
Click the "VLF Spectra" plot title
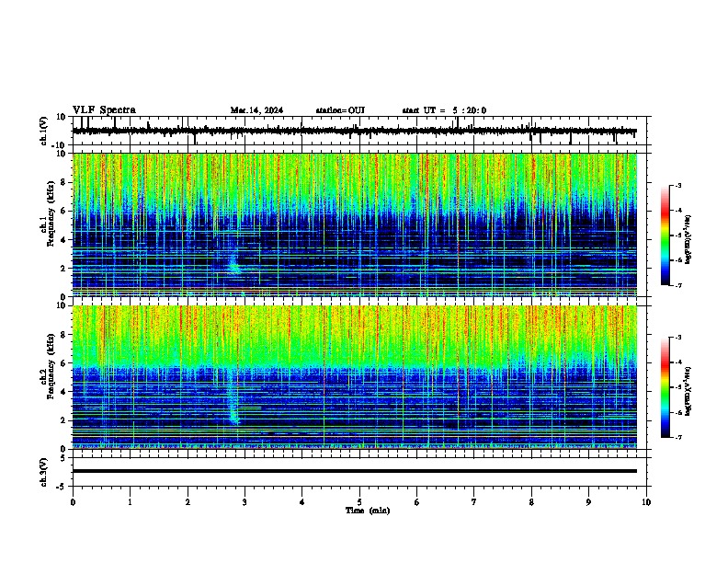(x=104, y=110)
